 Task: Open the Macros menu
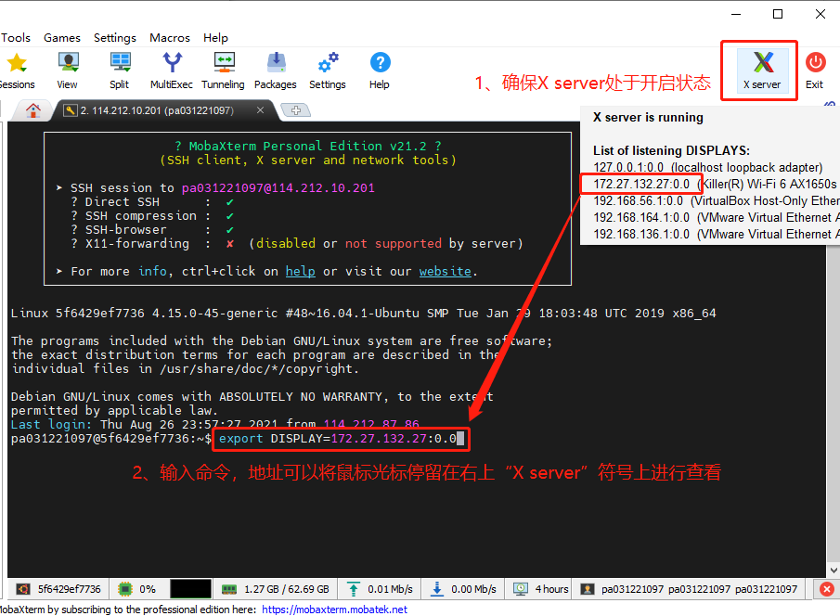(170, 38)
